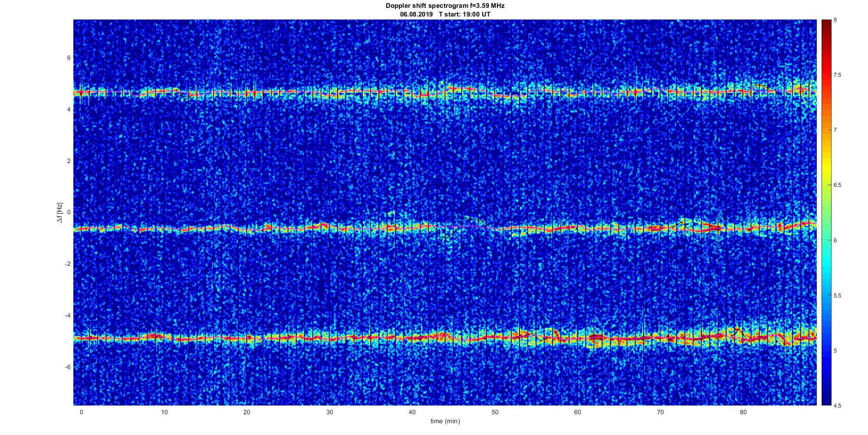Click the colorbar tick label '4.5'
Screen dimensions: 868x435
tap(838, 406)
